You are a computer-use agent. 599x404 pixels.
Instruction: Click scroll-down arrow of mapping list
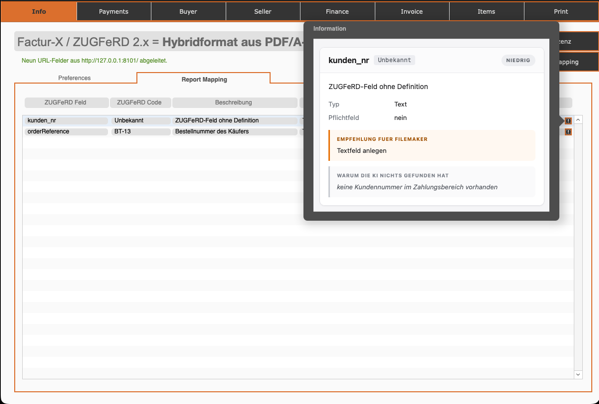(578, 375)
